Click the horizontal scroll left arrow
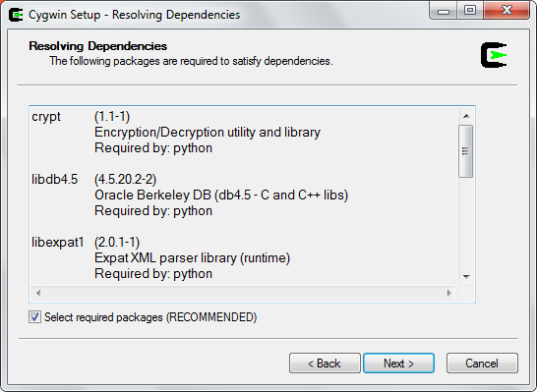Viewport: 537px width, 392px height. [38, 293]
